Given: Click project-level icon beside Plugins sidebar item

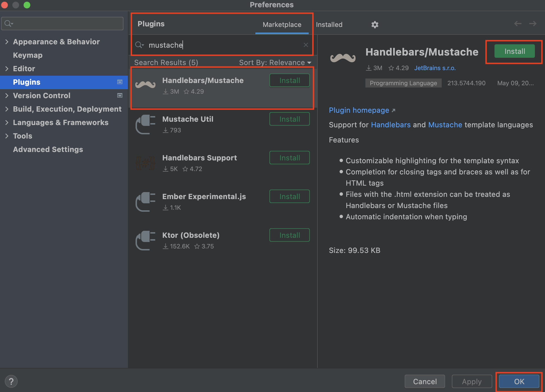Looking at the screenshot, I should (x=120, y=82).
